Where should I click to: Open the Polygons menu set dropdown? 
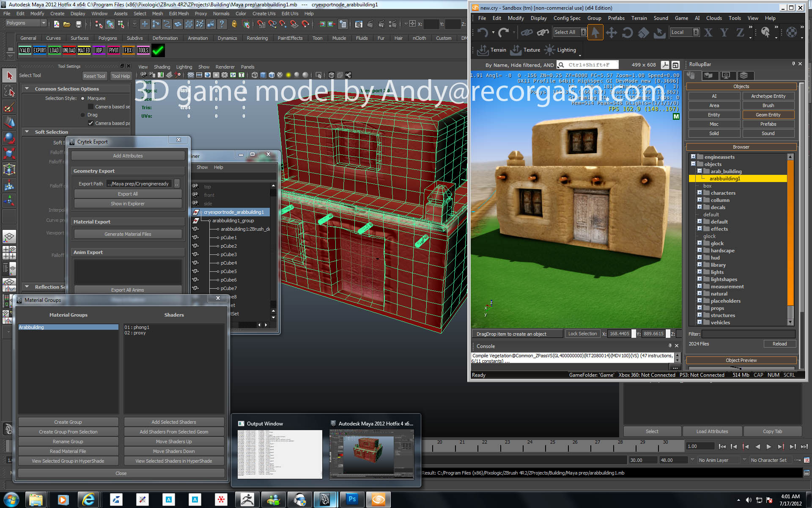(x=25, y=23)
